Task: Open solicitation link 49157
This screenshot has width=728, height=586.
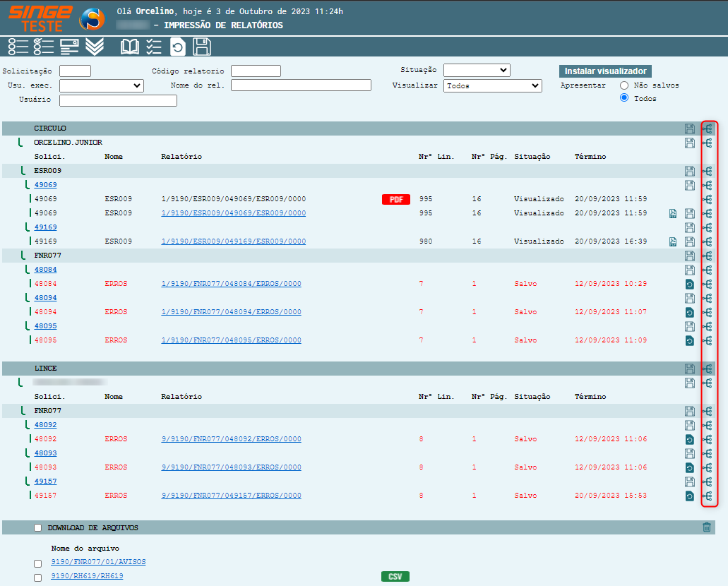Action: click(x=45, y=482)
